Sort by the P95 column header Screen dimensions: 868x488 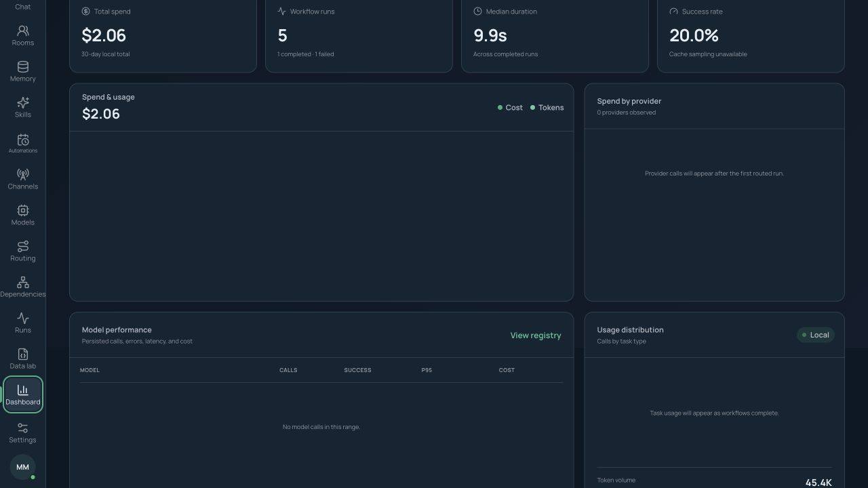427,370
